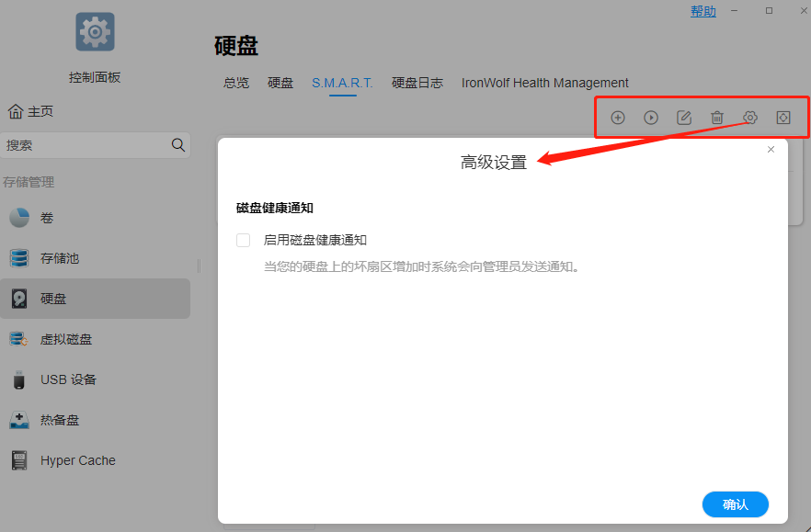Enable 启用磁盘健康通知 checkbox
The width and height of the screenshot is (811, 532).
(x=243, y=240)
